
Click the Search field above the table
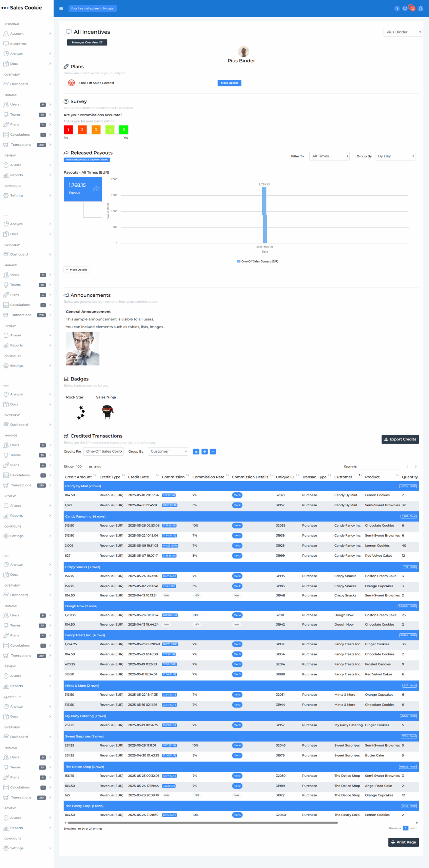click(380, 467)
